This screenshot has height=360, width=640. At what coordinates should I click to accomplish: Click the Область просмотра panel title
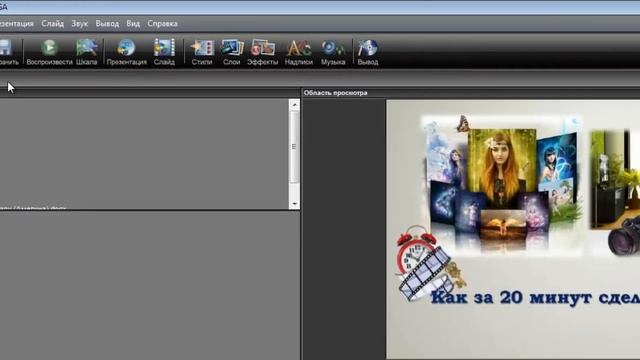[336, 93]
